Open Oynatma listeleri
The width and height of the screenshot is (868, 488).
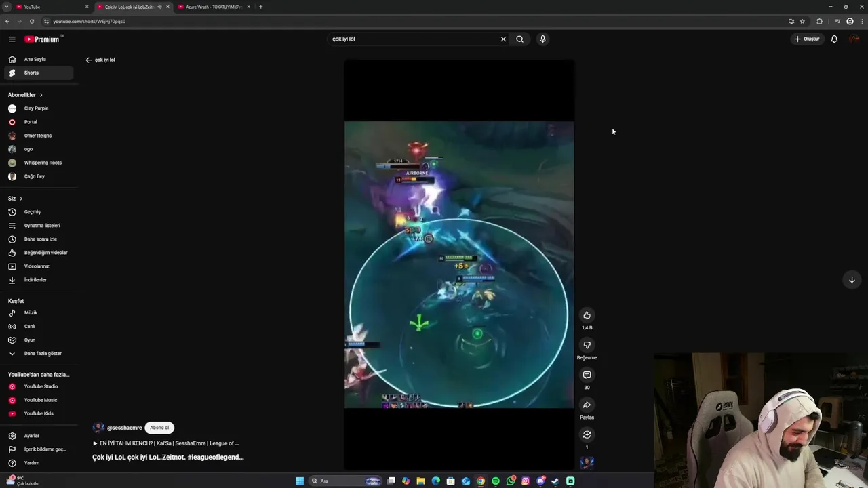[39, 226]
